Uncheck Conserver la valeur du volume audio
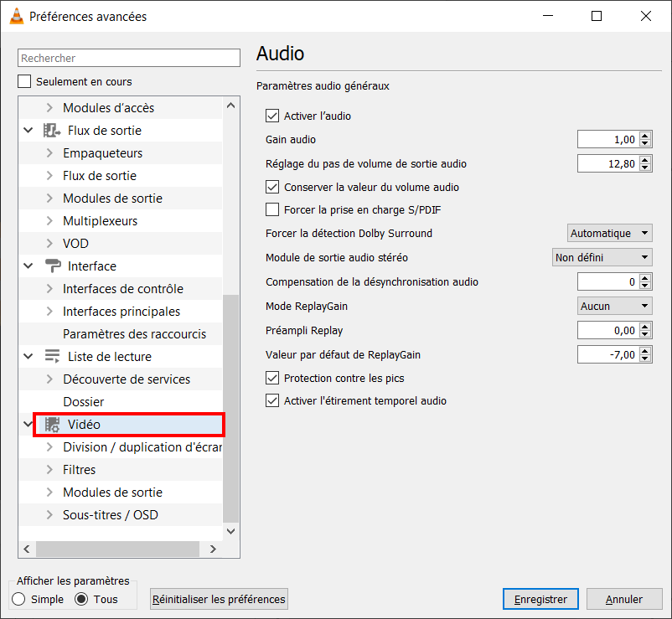672x619 pixels. (x=272, y=187)
